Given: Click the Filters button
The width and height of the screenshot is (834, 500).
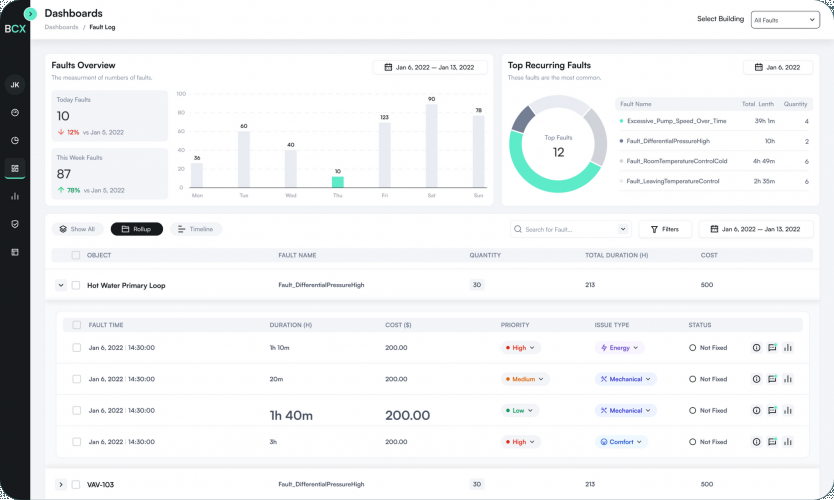Looking at the screenshot, I should pyautogui.click(x=664, y=229).
